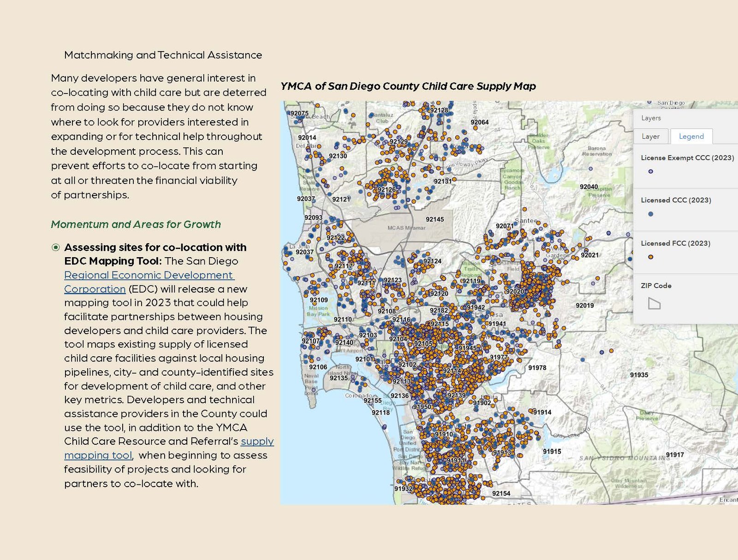Click ZIP label 92020 on map

[515, 291]
